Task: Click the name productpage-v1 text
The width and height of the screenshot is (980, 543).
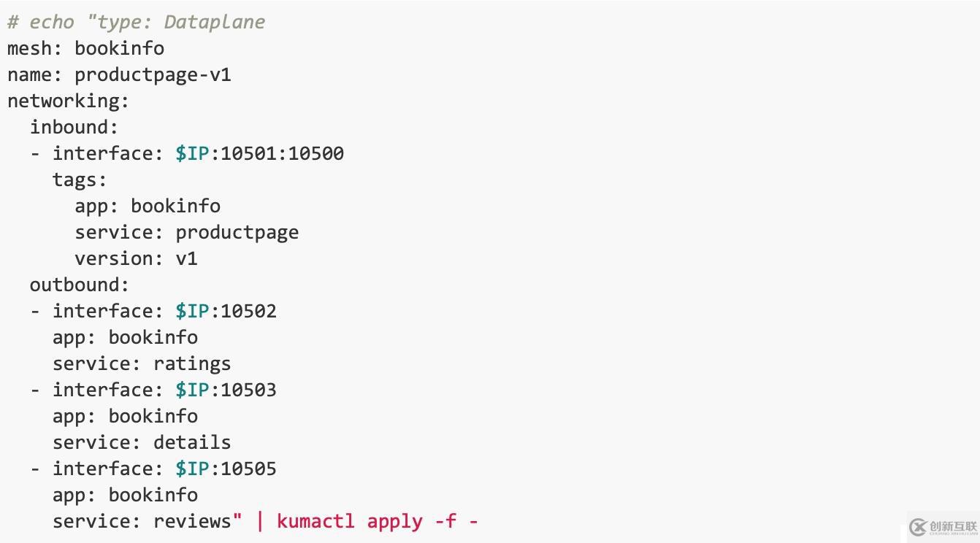Action: 119,74
